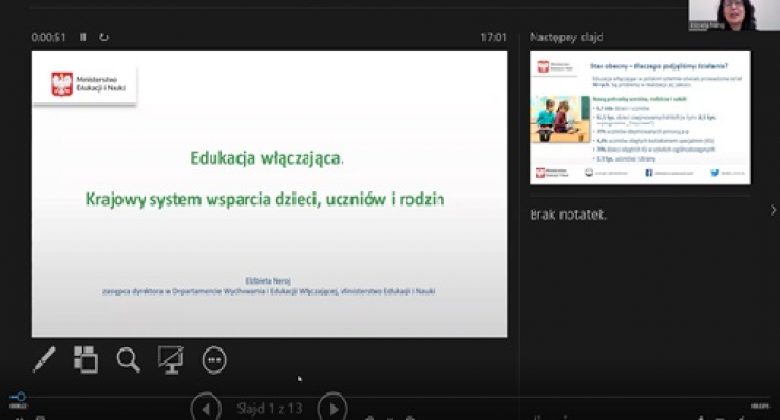Click the current slide title 'Edukacja włączająca'
Image resolution: width=780 pixels, height=420 pixels.
coord(268,158)
